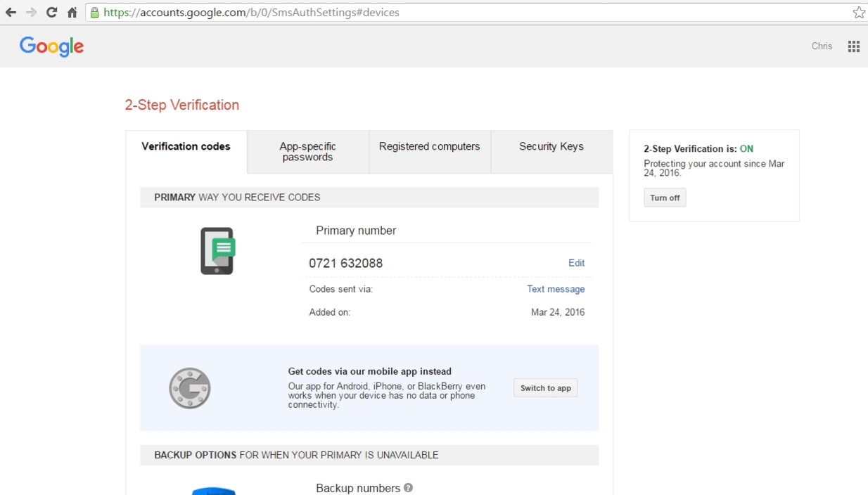Click the Google Authenticator app icon
Screen dimensions: 868x495
(x=190, y=388)
